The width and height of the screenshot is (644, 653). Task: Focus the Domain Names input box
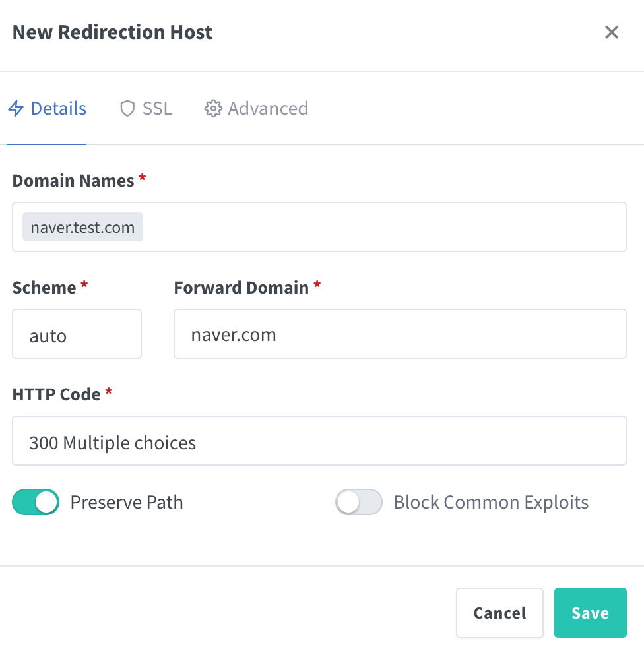click(x=383, y=228)
